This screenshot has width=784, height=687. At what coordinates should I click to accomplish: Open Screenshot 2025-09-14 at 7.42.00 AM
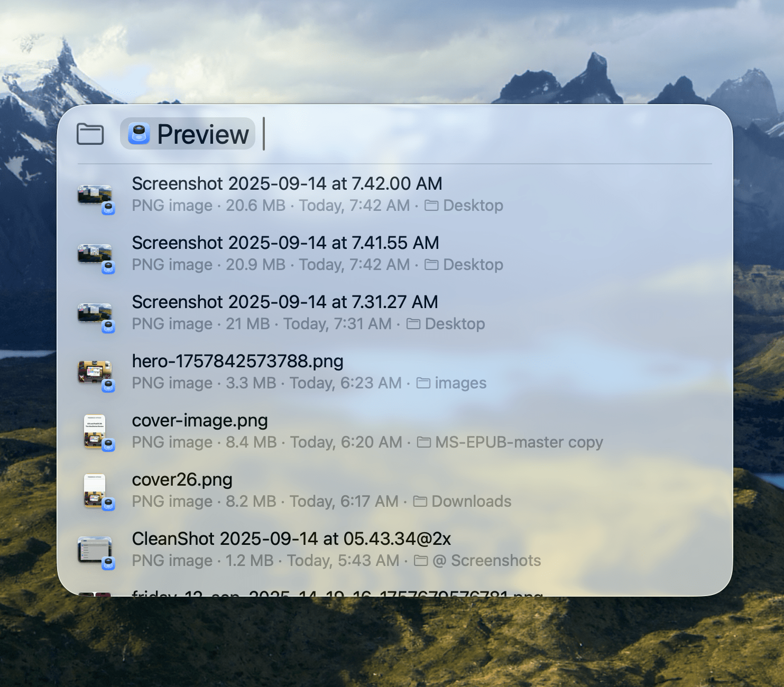pyautogui.click(x=394, y=194)
